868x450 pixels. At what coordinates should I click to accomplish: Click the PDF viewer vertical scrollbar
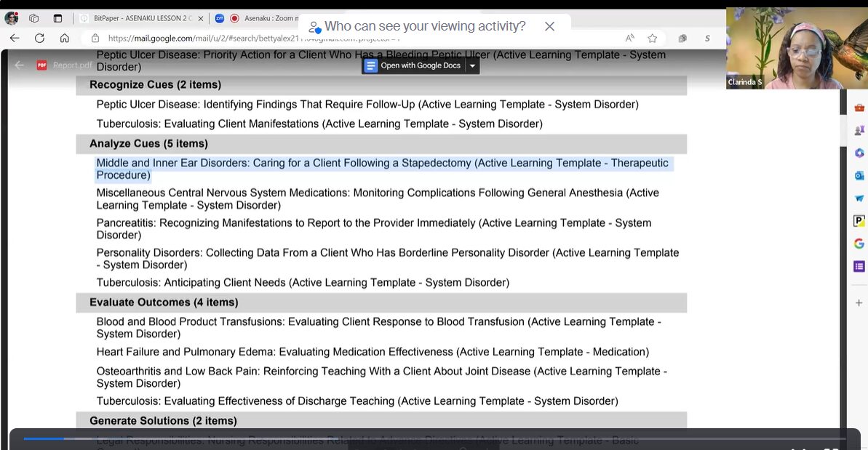click(843, 218)
